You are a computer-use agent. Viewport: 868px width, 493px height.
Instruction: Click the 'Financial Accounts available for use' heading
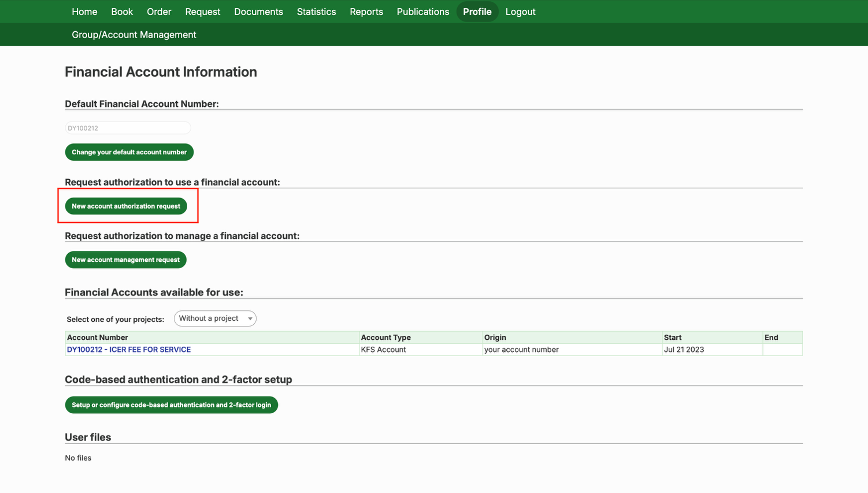point(154,292)
